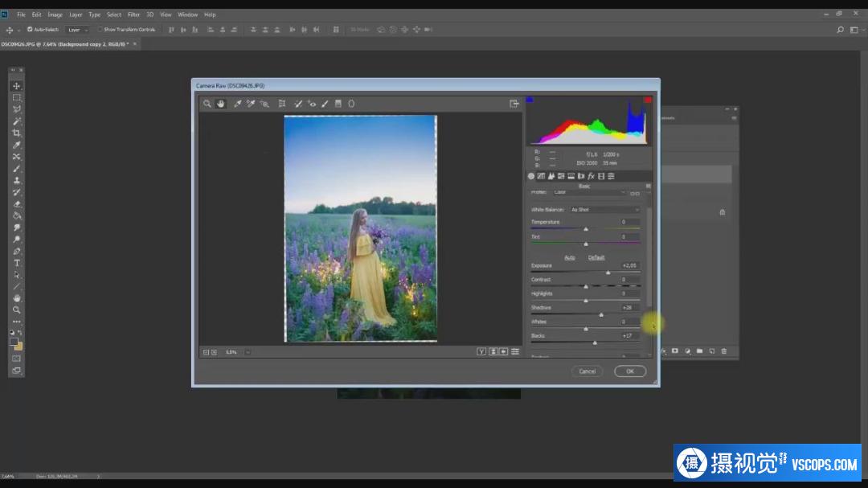Image resolution: width=868 pixels, height=488 pixels.
Task: Select the Eyedropper tool in Photoshop toolbar
Action: coord(17,146)
